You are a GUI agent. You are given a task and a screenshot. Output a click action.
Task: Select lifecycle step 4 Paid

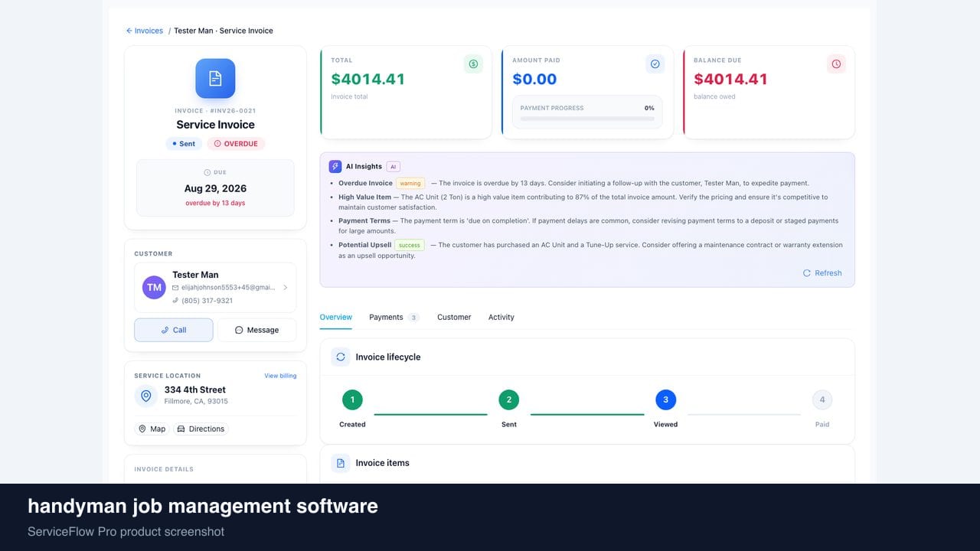(822, 399)
